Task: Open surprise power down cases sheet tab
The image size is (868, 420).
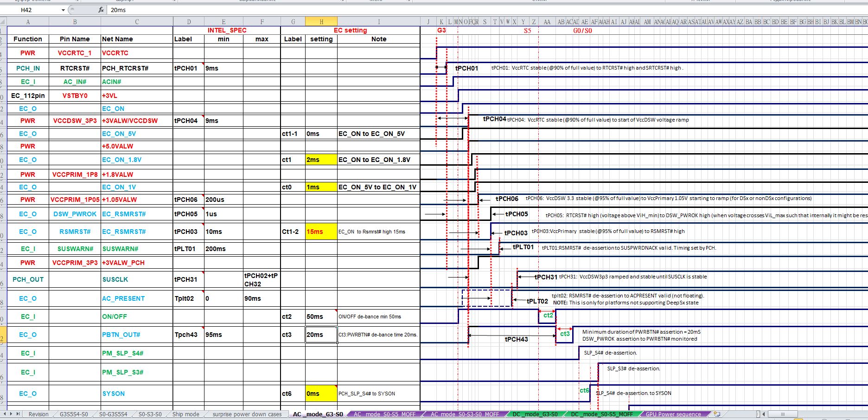Action: 247,414
